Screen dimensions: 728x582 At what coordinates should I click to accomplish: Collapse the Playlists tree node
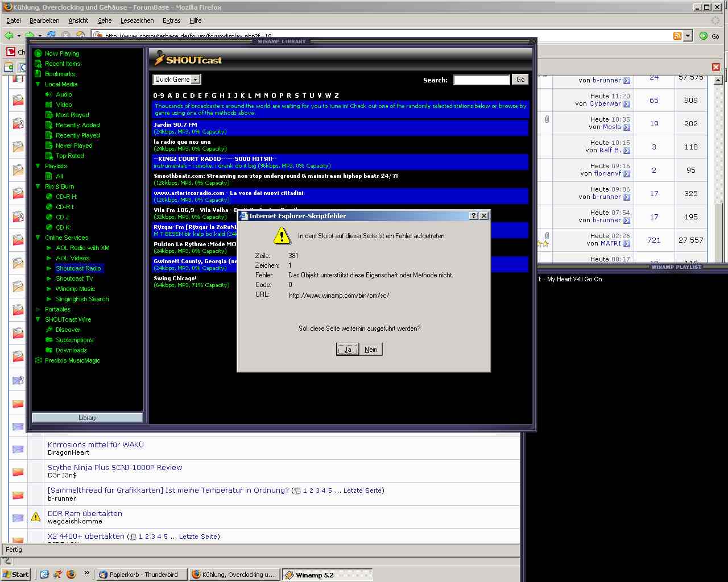tap(38, 166)
